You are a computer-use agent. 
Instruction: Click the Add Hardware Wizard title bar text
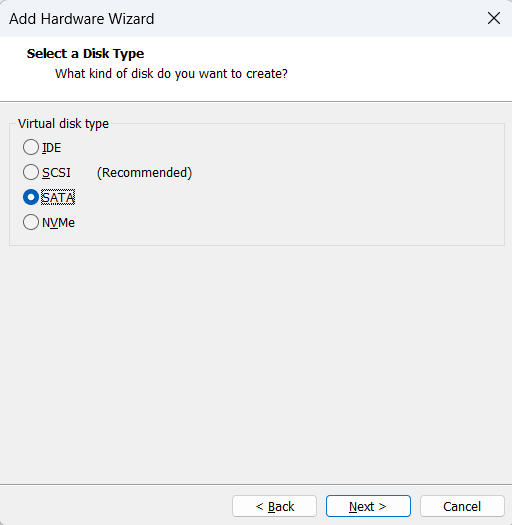click(82, 19)
